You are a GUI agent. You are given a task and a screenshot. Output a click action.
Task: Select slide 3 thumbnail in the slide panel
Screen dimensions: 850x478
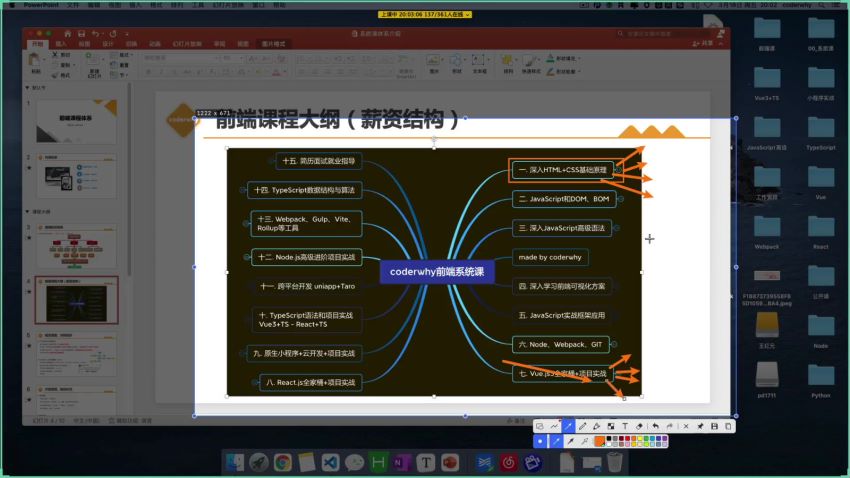point(77,243)
